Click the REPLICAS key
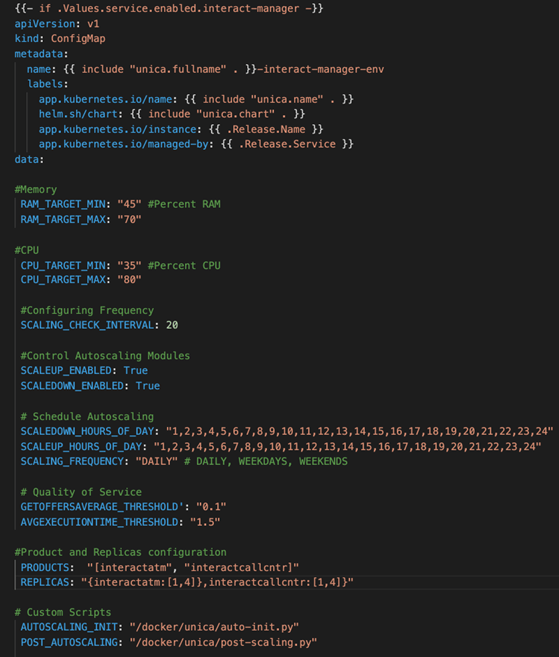Screen dimensions: 559x657 point(45,582)
